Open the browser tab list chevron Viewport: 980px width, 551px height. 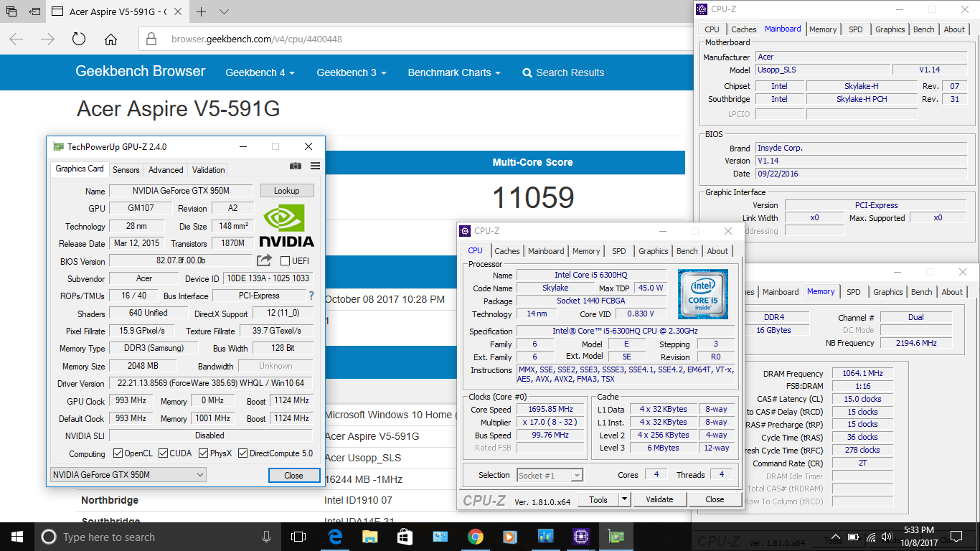click(224, 11)
